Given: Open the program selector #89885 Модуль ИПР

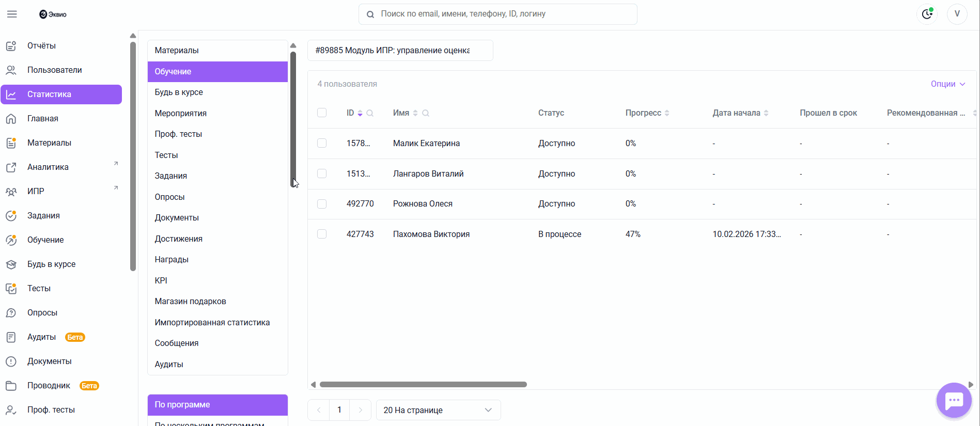Looking at the screenshot, I should tap(400, 50).
